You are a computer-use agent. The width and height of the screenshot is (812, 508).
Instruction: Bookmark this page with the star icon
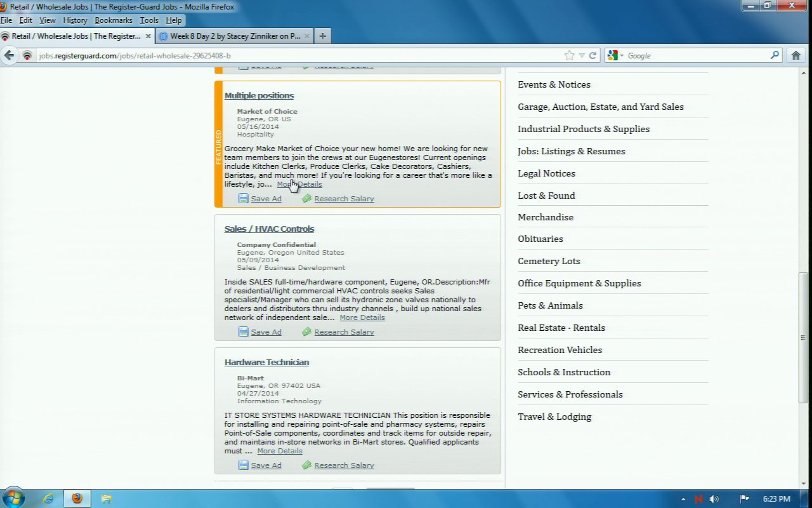coord(569,55)
